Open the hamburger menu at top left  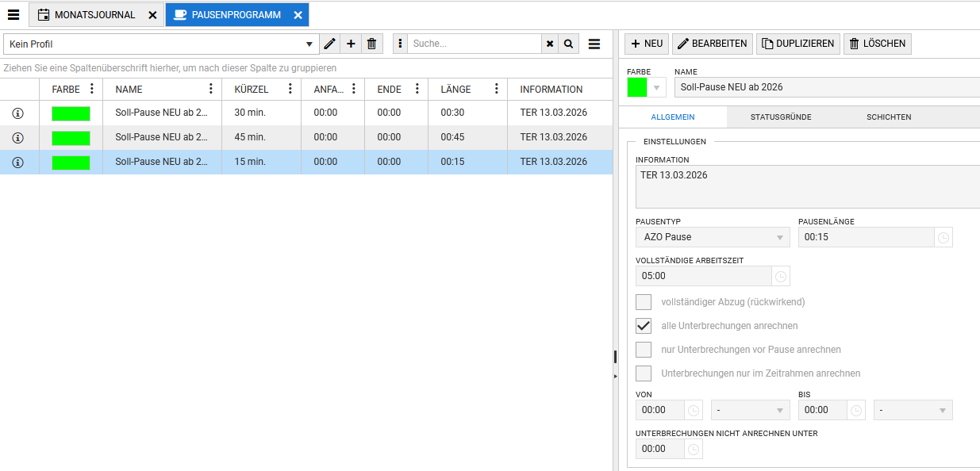(13, 14)
